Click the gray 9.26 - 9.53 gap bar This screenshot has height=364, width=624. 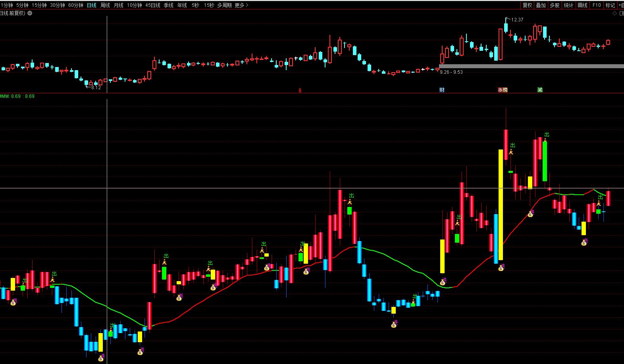point(531,66)
